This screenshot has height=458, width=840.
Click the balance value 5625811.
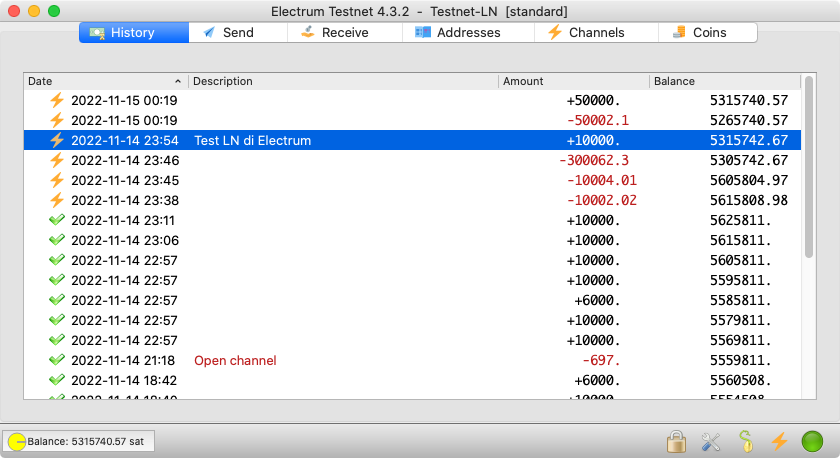(x=740, y=220)
